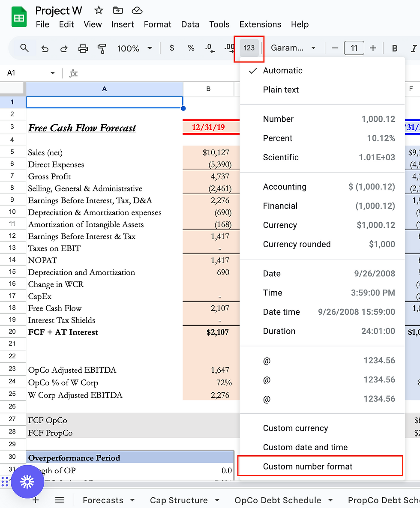Apply bold formatting with B button
The image size is (420, 508).
click(395, 48)
